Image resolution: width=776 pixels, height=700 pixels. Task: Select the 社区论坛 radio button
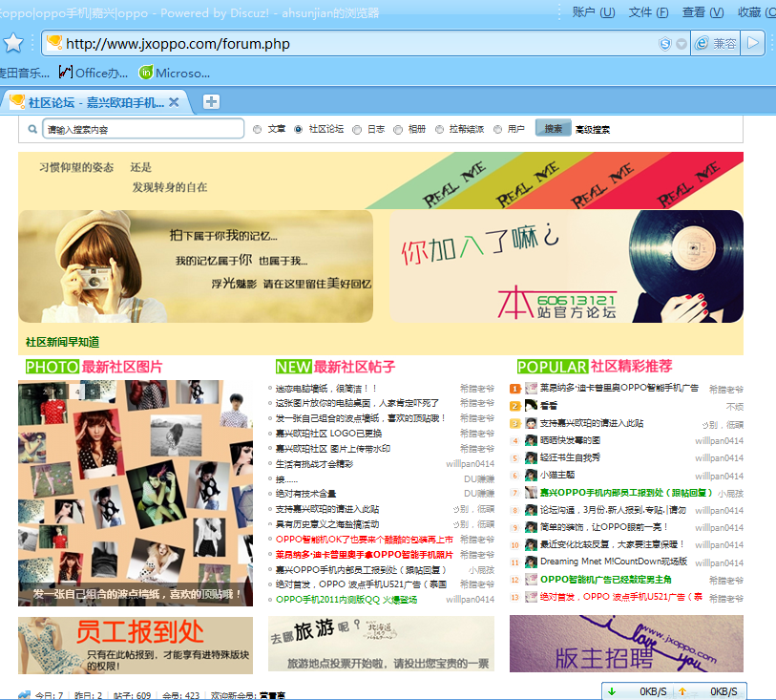tap(298, 129)
